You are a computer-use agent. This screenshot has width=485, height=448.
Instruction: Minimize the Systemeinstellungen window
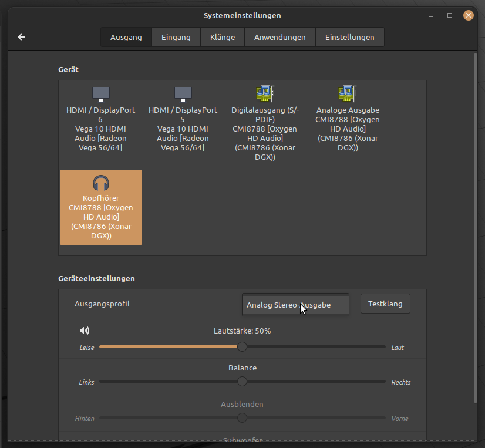click(431, 15)
